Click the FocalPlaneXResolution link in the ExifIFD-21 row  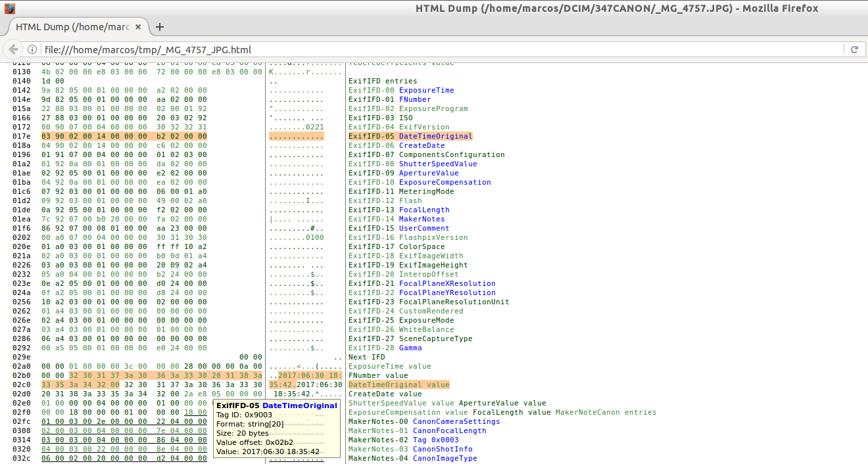[447, 284]
